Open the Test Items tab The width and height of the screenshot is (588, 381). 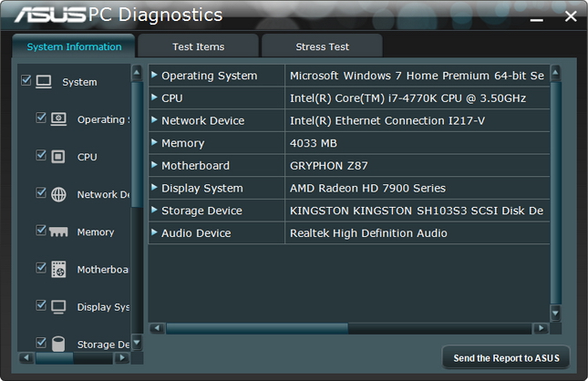click(x=198, y=46)
